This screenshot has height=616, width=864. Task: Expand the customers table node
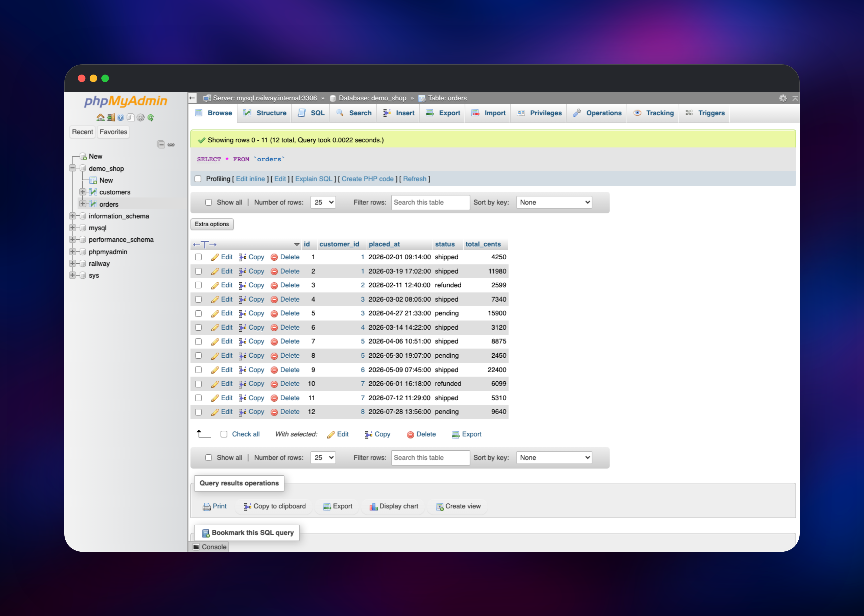[x=82, y=192]
